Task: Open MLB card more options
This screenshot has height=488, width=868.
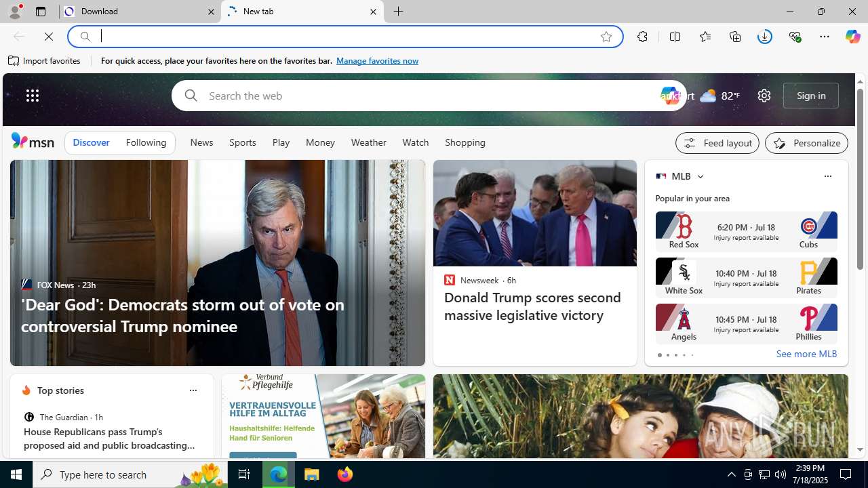Action: point(827,176)
